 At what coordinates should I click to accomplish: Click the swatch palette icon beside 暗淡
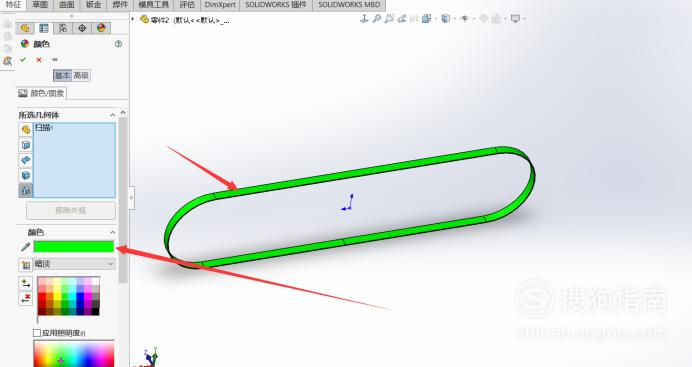point(26,265)
